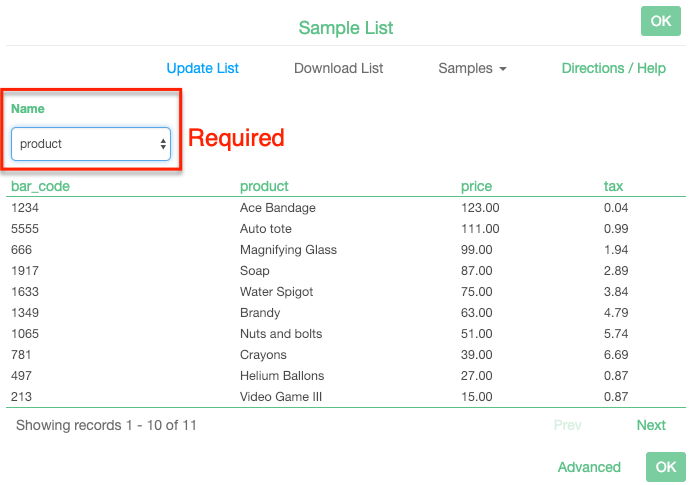This screenshot has width=692, height=485.
Task: Click the product column header
Action: pyautogui.click(x=264, y=186)
